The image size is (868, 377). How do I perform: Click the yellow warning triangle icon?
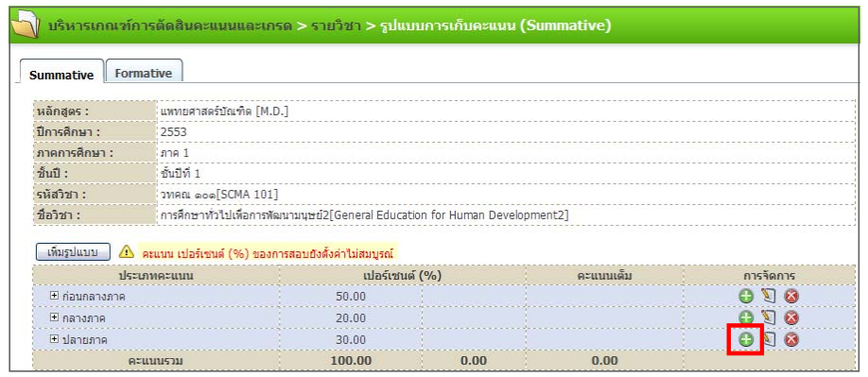(126, 252)
